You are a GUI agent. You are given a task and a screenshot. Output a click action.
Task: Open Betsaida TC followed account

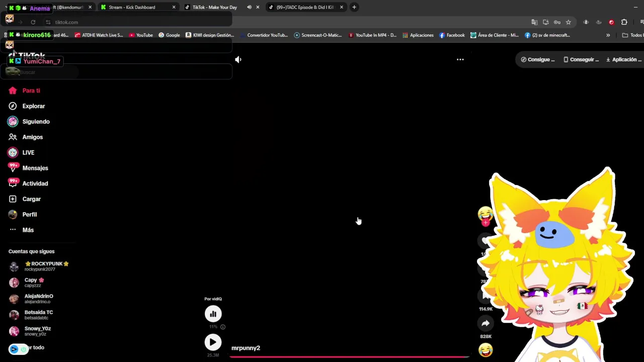[31, 315]
